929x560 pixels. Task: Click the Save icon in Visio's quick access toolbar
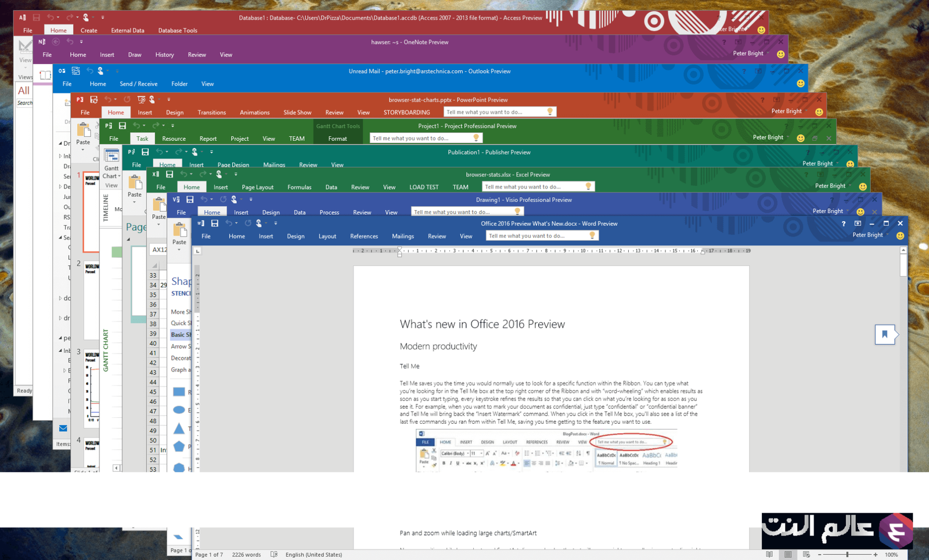[x=190, y=200]
